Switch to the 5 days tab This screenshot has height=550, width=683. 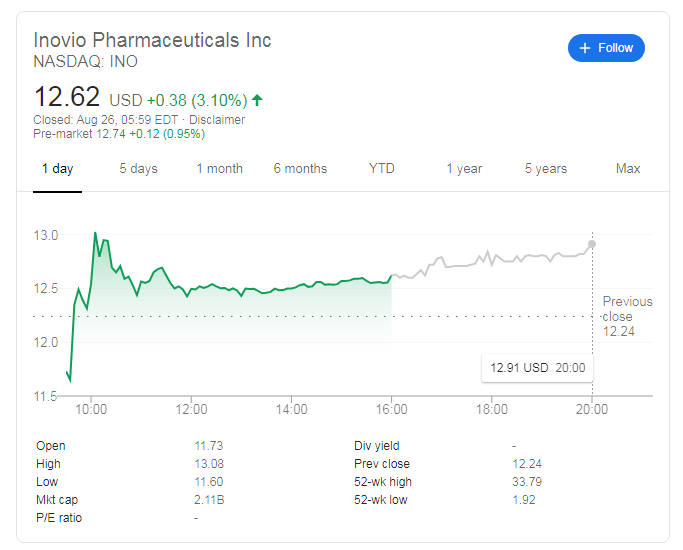tap(139, 169)
